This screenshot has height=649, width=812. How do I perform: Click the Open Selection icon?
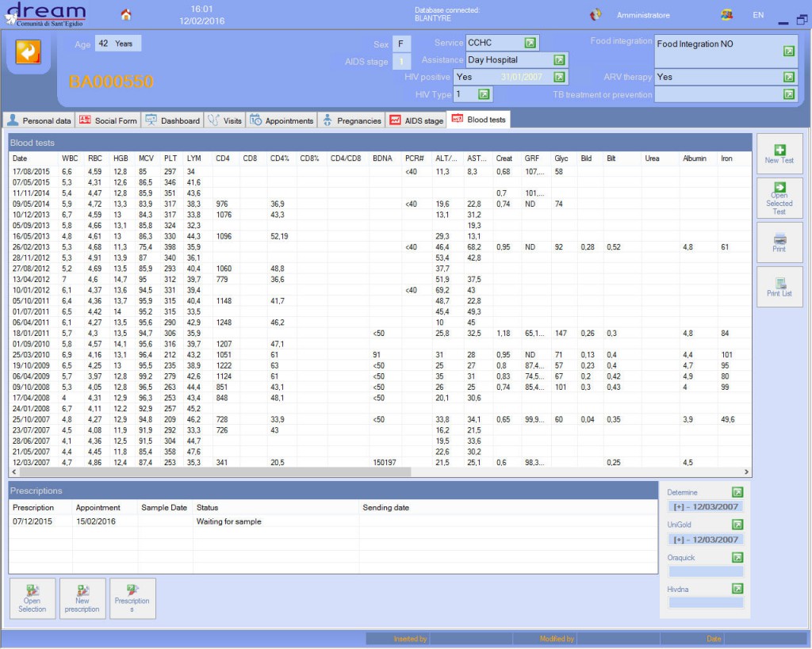click(32, 598)
